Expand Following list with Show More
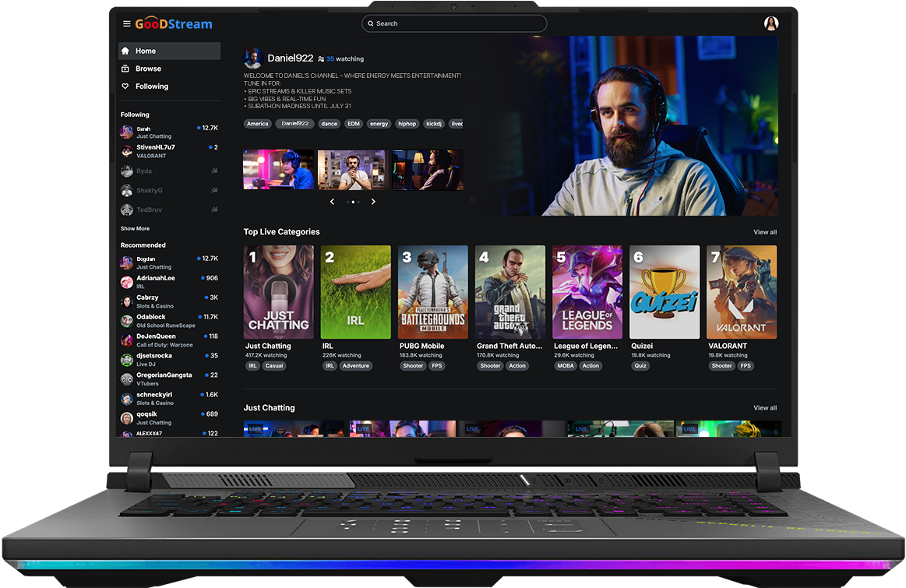The width and height of the screenshot is (906, 588). (136, 229)
